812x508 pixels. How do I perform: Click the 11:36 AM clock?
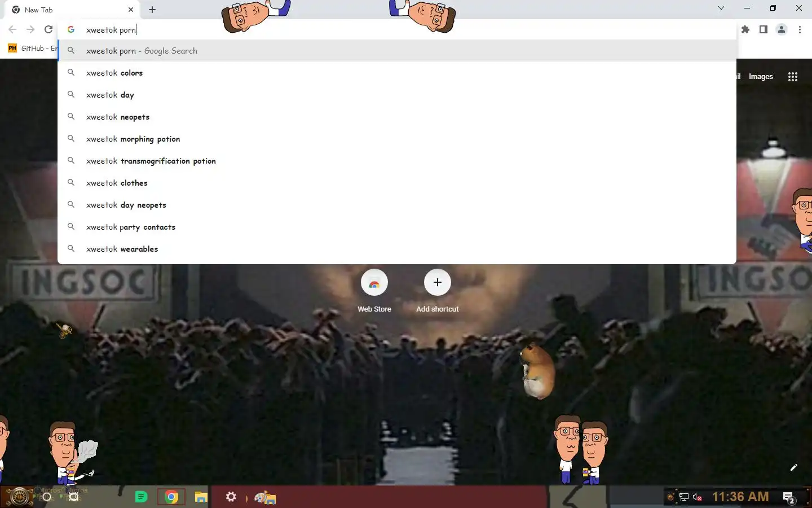pyautogui.click(x=740, y=497)
